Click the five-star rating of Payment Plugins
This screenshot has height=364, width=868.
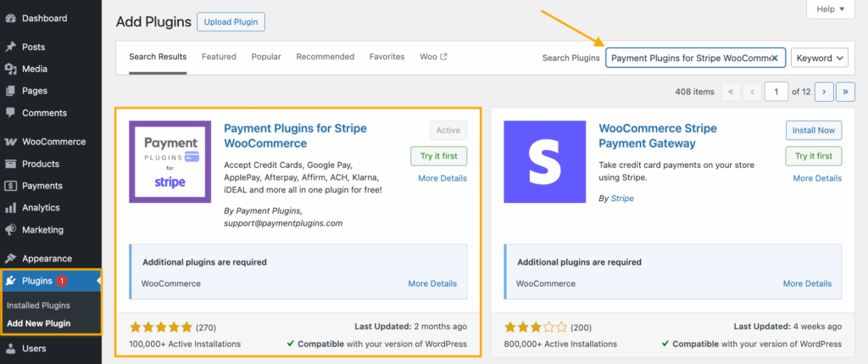pyautogui.click(x=160, y=327)
